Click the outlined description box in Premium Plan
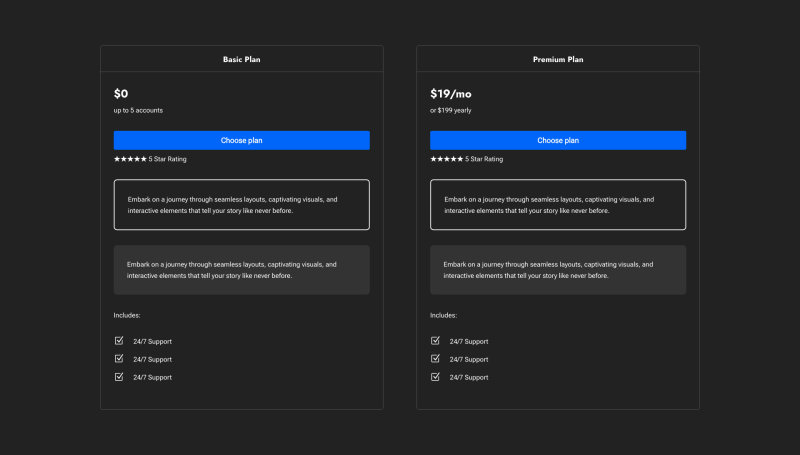The height and width of the screenshot is (455, 800). pos(558,205)
